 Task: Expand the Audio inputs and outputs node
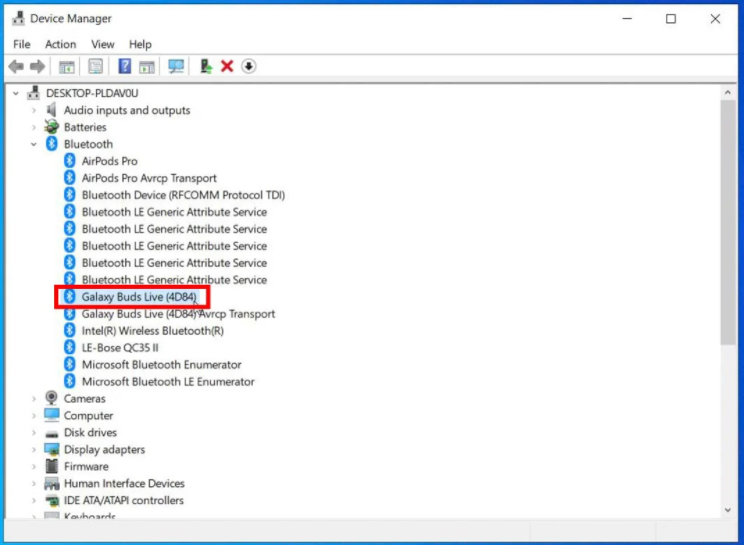(34, 110)
